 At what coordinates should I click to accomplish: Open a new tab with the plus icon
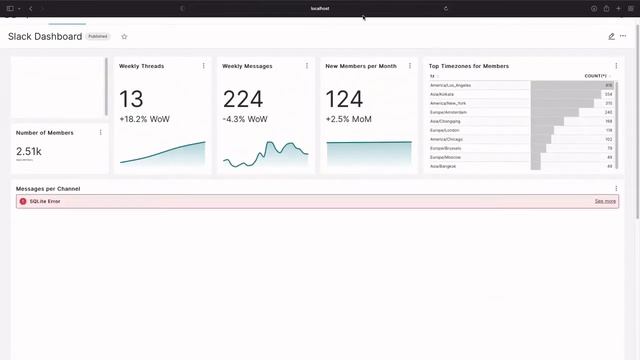(x=618, y=8)
